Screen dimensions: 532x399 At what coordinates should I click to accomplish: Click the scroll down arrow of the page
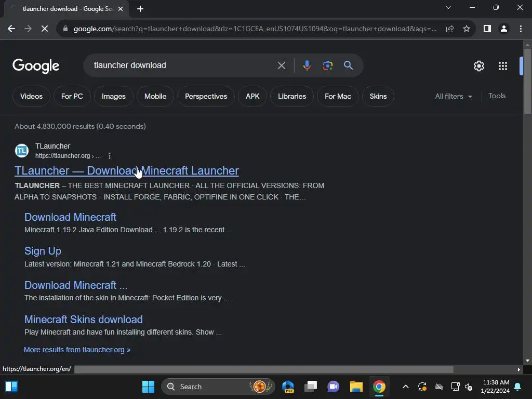point(527,361)
